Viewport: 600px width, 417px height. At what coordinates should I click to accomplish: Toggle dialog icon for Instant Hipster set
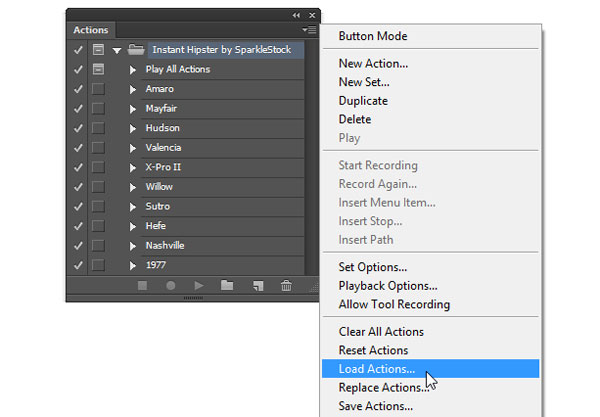[x=98, y=49]
